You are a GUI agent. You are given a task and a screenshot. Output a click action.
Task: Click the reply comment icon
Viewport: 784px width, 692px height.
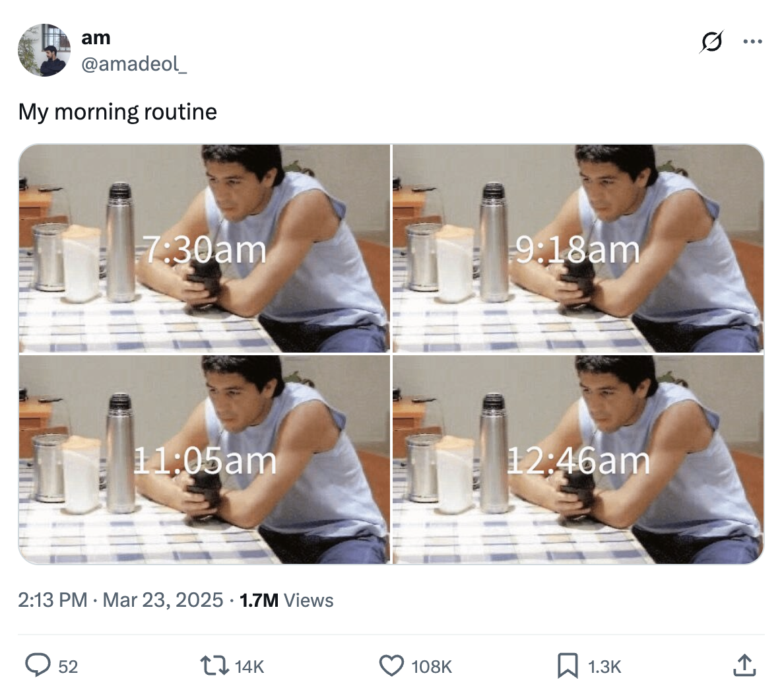tap(38, 665)
